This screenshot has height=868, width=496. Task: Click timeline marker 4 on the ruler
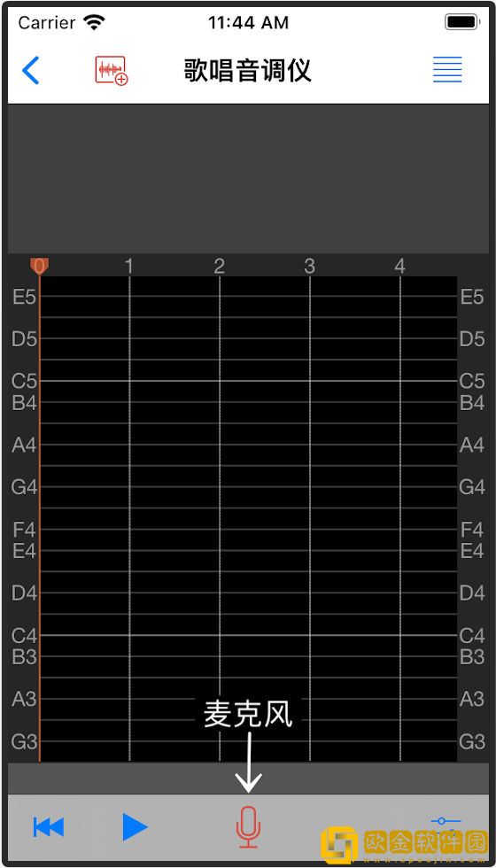tap(399, 267)
